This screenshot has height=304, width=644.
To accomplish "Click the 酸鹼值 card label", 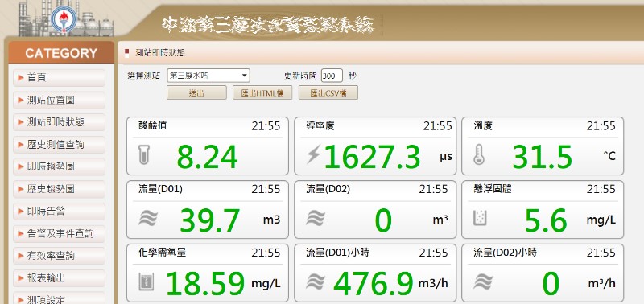I will tap(153, 125).
